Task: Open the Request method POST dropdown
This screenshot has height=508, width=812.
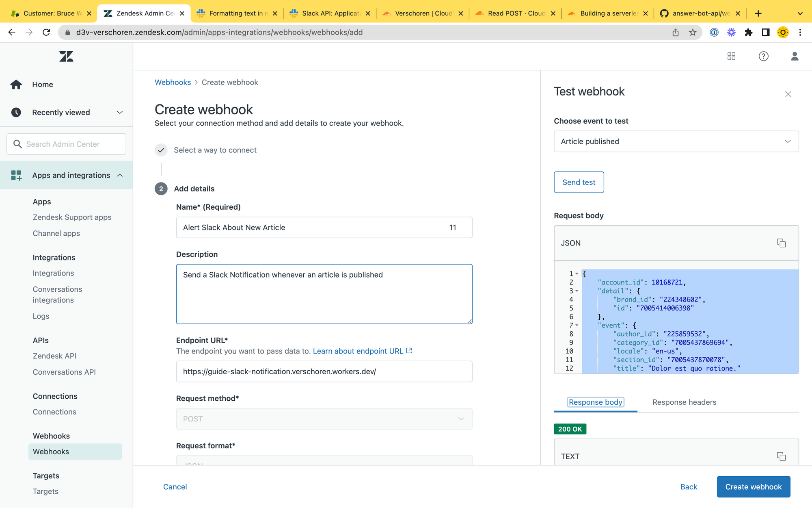Action: (x=324, y=419)
